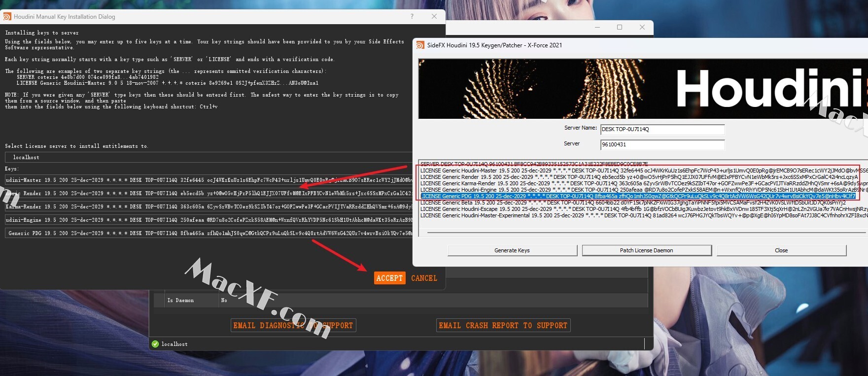Screen dimensions: 868x376
Task: Click the Patch License Daemon button
Action: [x=647, y=250]
